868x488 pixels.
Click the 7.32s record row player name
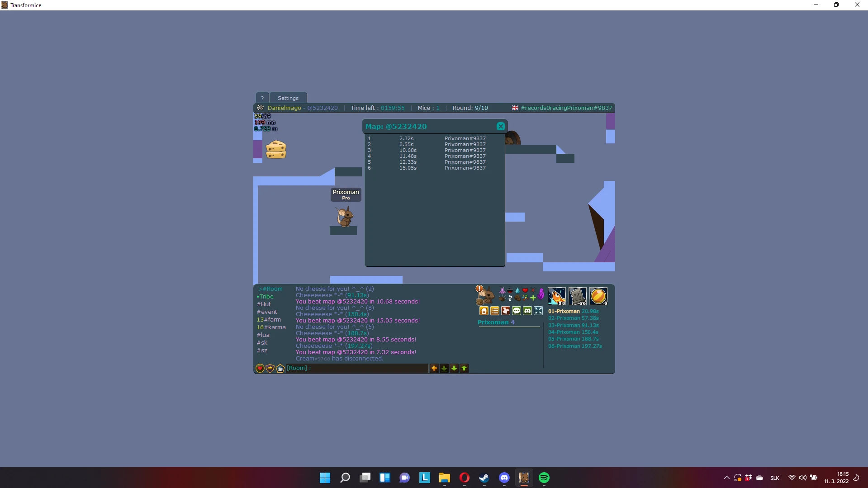(x=465, y=139)
